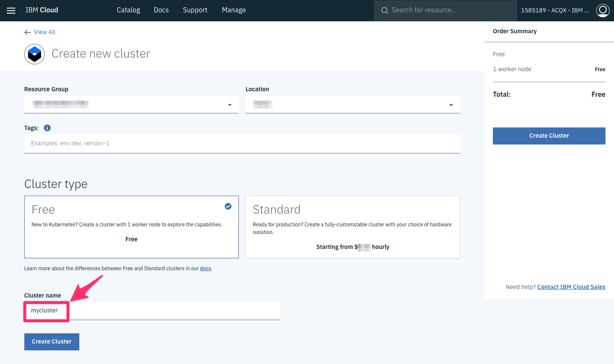This screenshot has width=614, height=364.
Task: Select the Standard cluster type card
Action: [x=353, y=227]
